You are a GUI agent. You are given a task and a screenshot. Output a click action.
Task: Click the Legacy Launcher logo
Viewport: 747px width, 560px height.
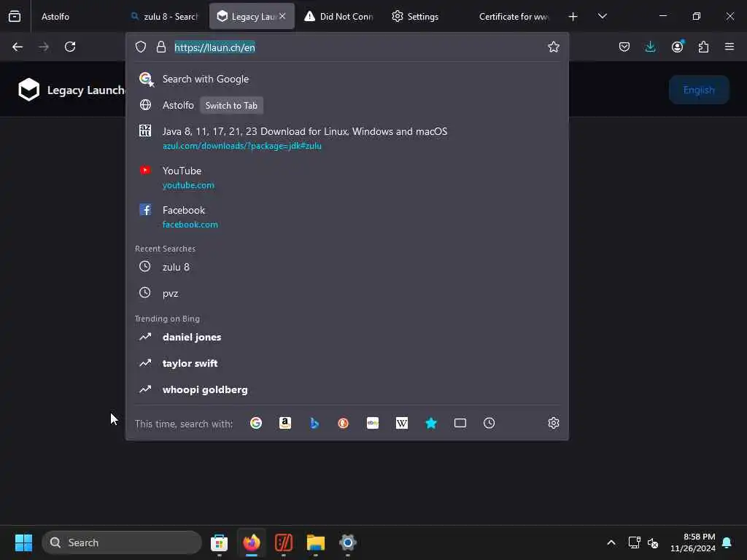point(29,90)
